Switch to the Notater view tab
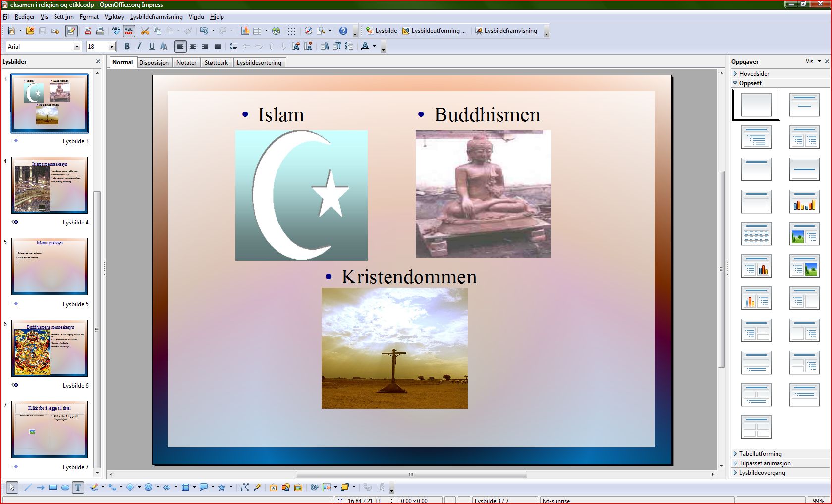This screenshot has width=832, height=504. (x=186, y=62)
